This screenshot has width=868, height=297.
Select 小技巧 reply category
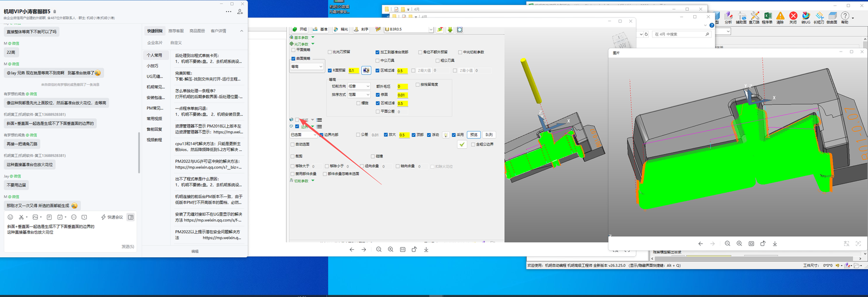153,66
